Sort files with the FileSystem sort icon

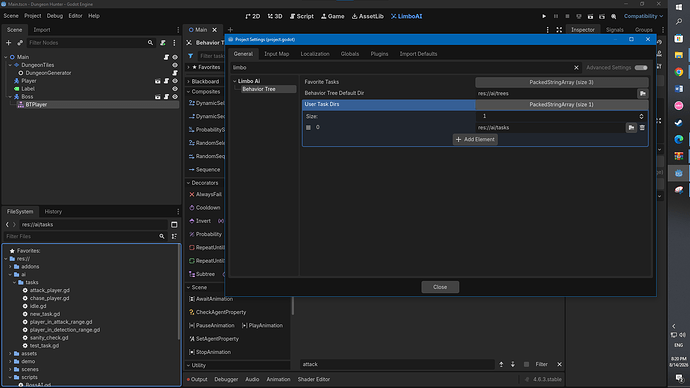[174, 237]
